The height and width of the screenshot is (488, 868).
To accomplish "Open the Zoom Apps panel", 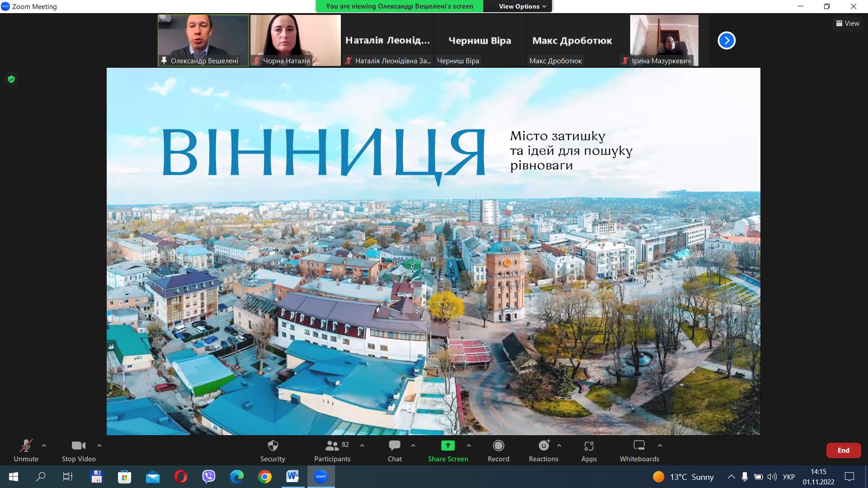I will click(x=589, y=450).
